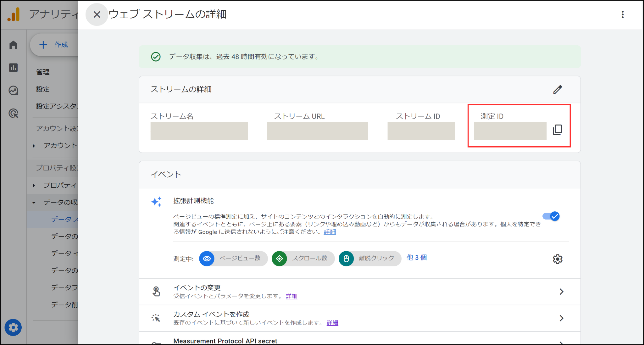Open the 詳細 link in the enhanced measurement description

330,232
